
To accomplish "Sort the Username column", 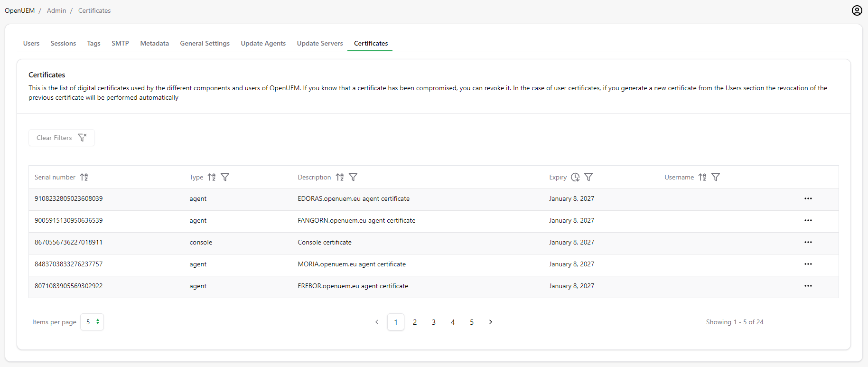I will (x=702, y=177).
